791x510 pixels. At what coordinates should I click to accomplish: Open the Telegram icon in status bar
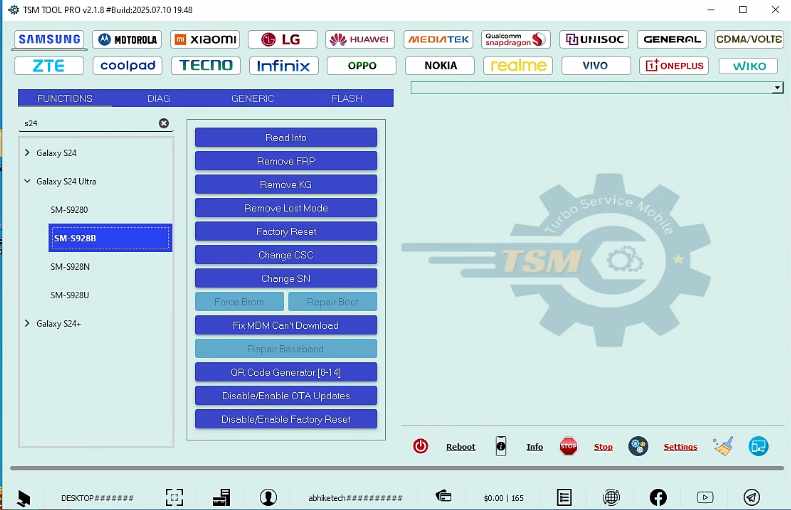pos(752,497)
